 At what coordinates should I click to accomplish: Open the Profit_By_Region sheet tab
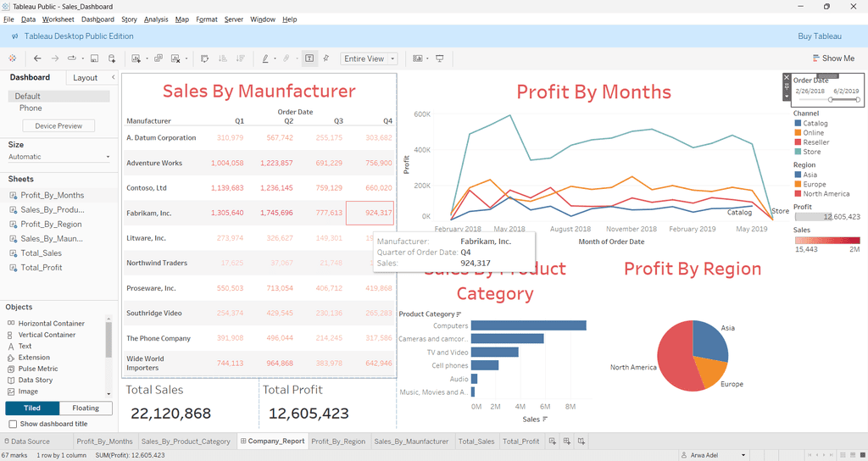tap(337, 441)
